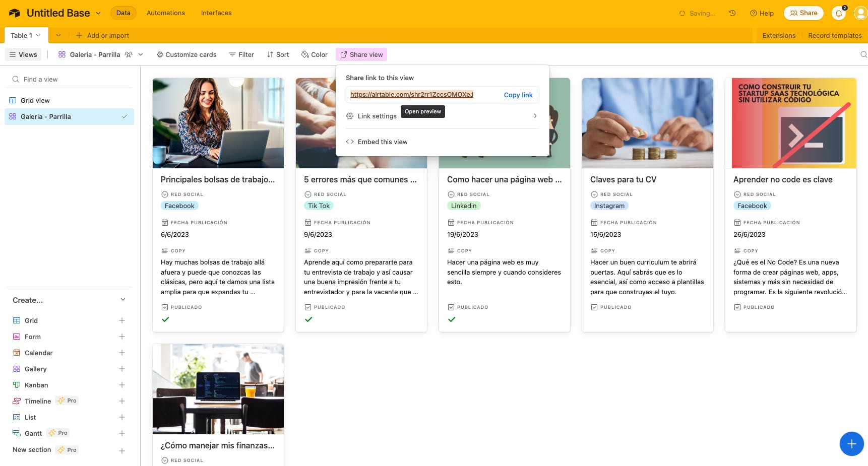
Task: Click the blue add record plus button
Action: point(851,444)
